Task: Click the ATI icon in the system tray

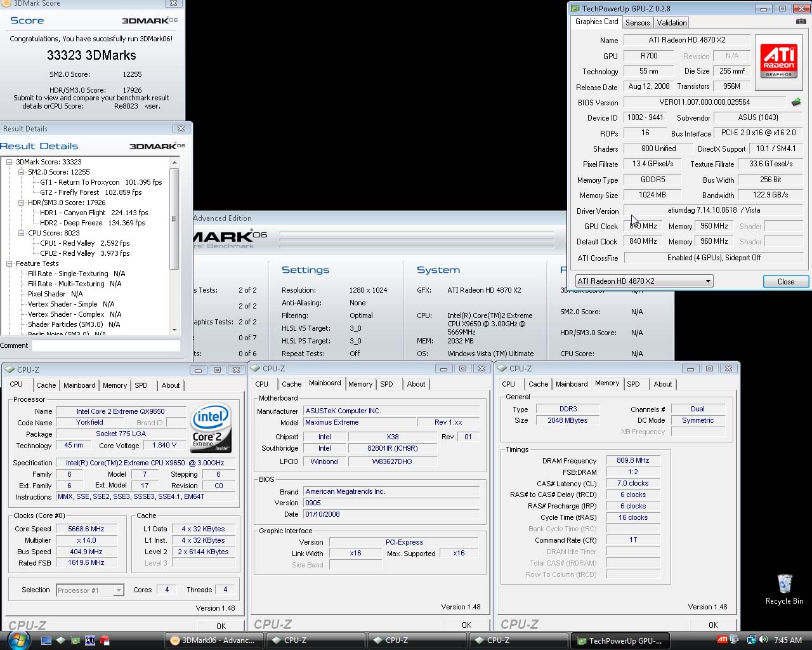Action: (722, 640)
